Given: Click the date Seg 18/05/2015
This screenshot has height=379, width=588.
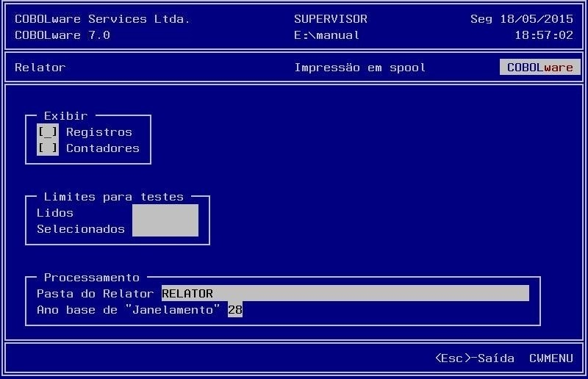Looking at the screenshot, I should [522, 19].
